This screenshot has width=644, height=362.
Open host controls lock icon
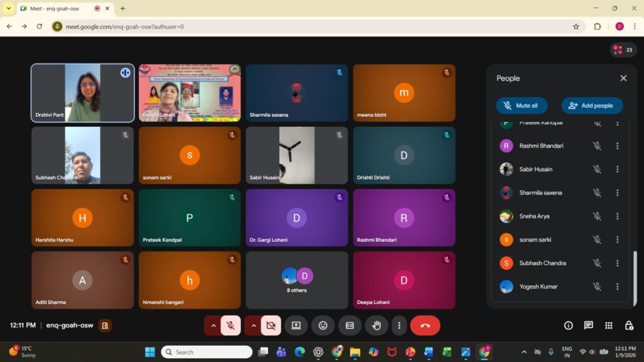(x=629, y=326)
